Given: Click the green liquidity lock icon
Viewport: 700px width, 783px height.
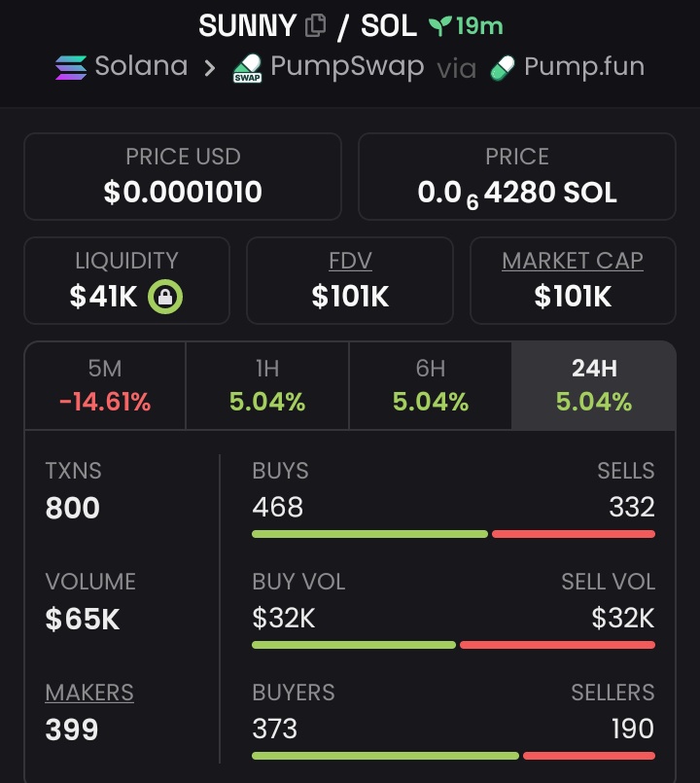Looking at the screenshot, I should tap(165, 297).
